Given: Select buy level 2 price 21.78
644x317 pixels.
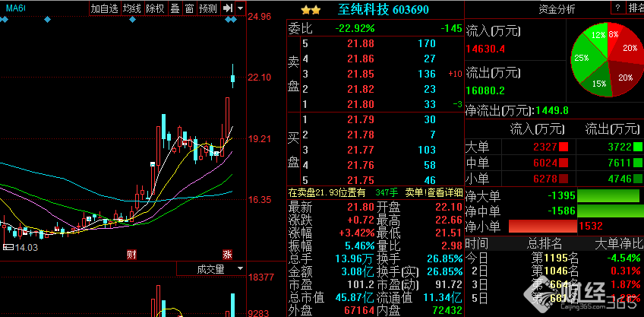Looking at the screenshot, I should pos(361,135).
